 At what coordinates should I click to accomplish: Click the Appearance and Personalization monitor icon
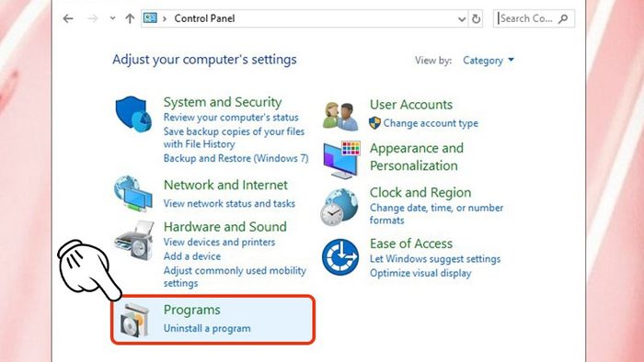click(x=341, y=160)
